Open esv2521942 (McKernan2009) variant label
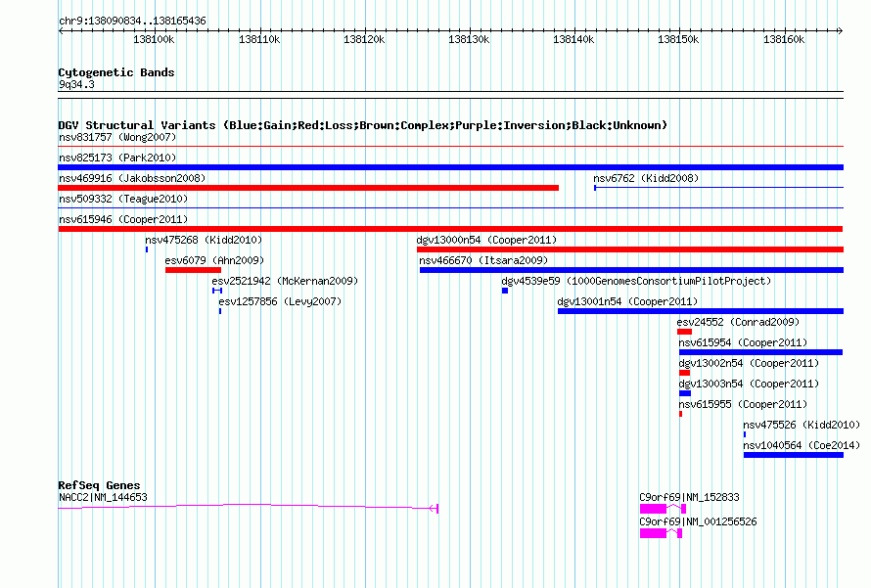The width and height of the screenshot is (871, 588). pyautogui.click(x=285, y=281)
